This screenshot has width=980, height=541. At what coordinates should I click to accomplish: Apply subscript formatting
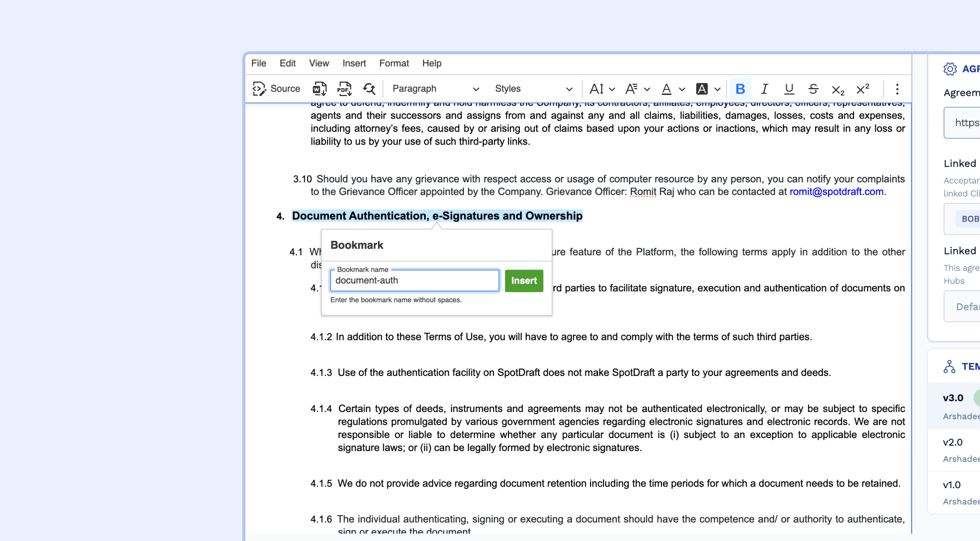[x=838, y=90]
